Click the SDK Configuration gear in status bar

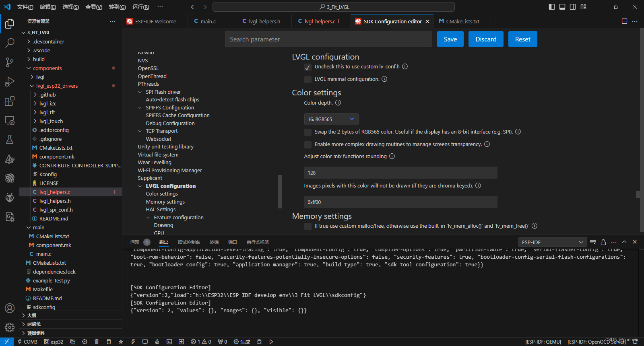click(85, 342)
